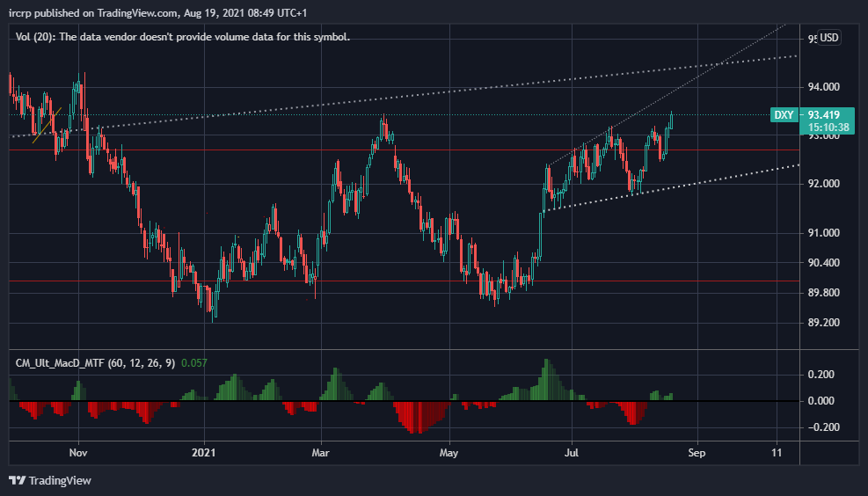Viewport: 868px width, 496px height.
Task: Click the Sep time axis label
Action: pyautogui.click(x=697, y=453)
